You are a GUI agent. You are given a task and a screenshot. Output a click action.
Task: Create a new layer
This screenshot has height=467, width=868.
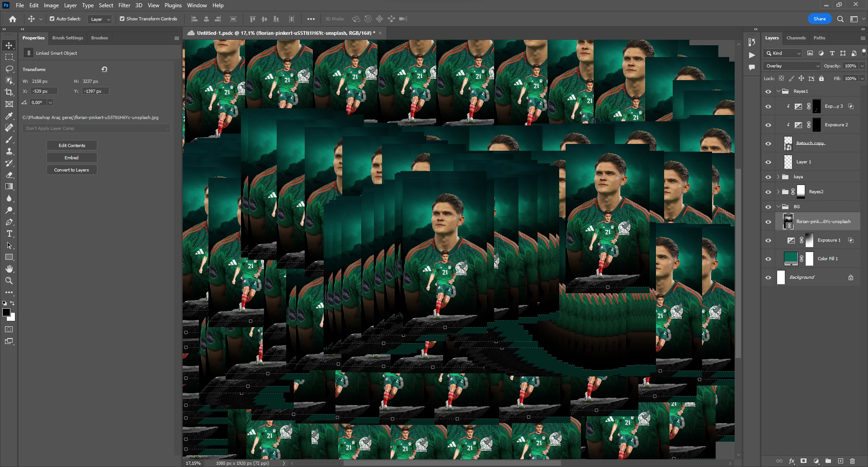[840, 461]
